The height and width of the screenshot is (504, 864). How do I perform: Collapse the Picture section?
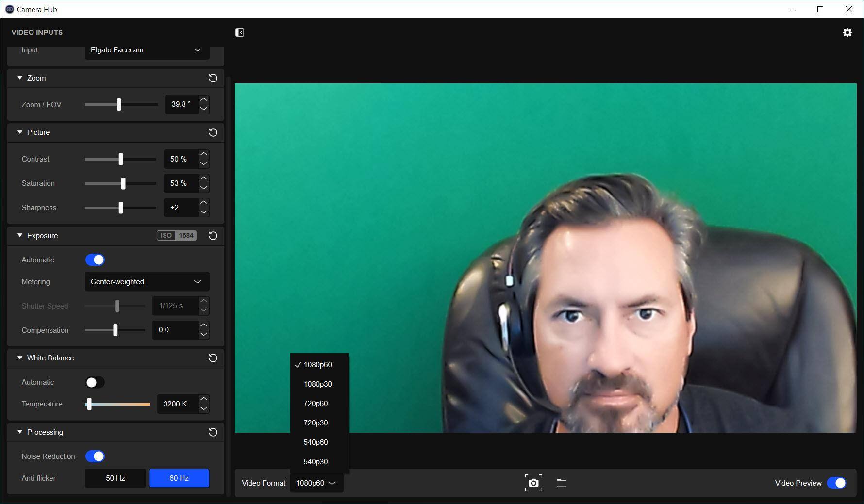pyautogui.click(x=20, y=132)
